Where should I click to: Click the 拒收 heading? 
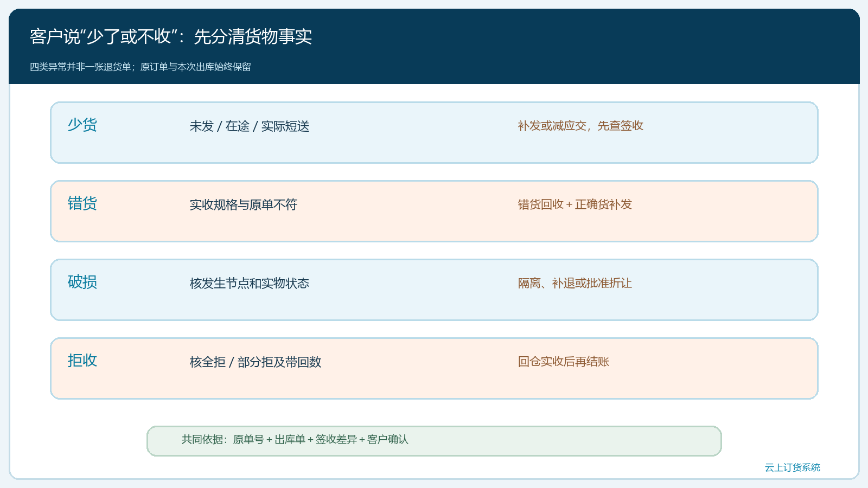pos(82,361)
